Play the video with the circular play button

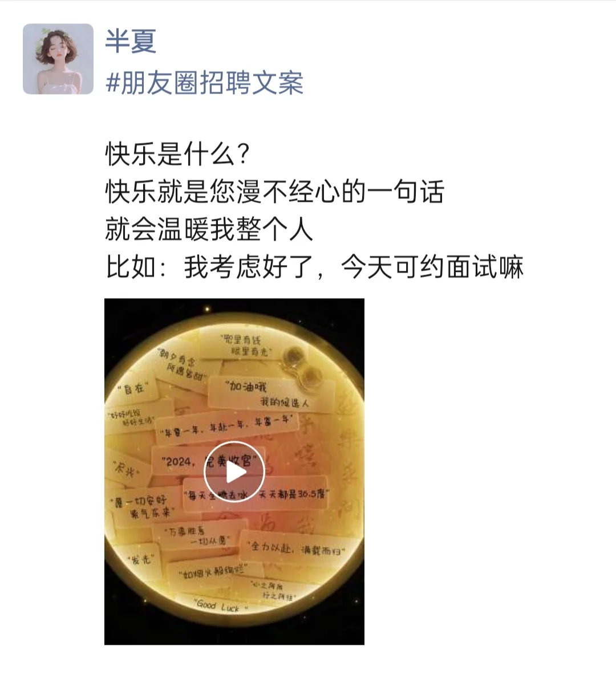(x=234, y=472)
